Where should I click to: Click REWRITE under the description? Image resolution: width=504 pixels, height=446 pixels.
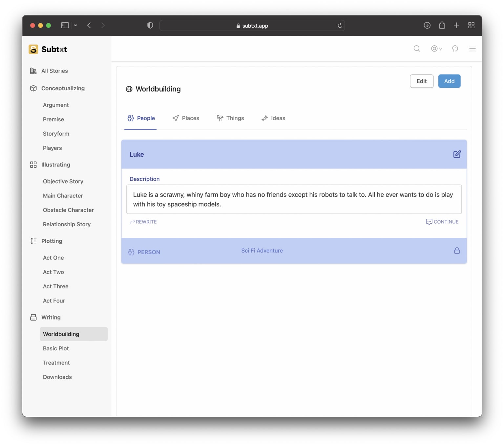(x=143, y=222)
